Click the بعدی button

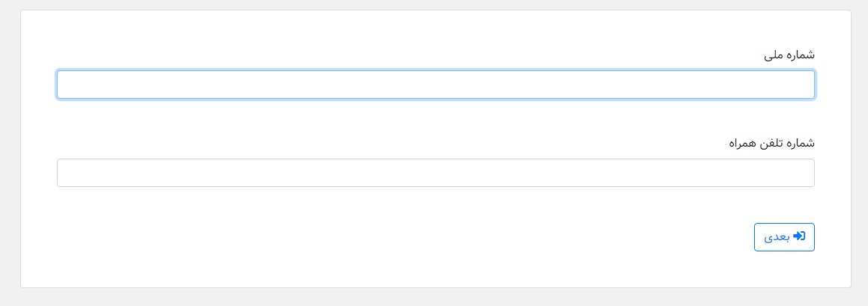click(784, 237)
